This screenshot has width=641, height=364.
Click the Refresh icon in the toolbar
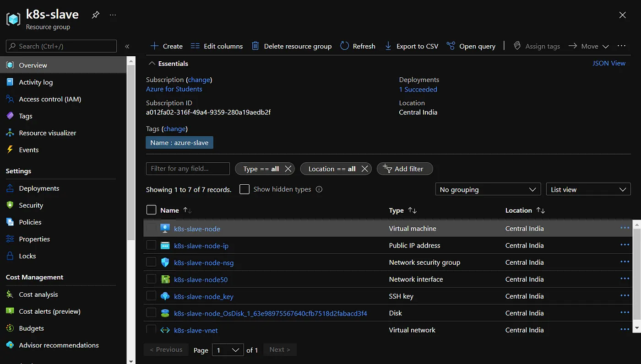pyautogui.click(x=345, y=46)
